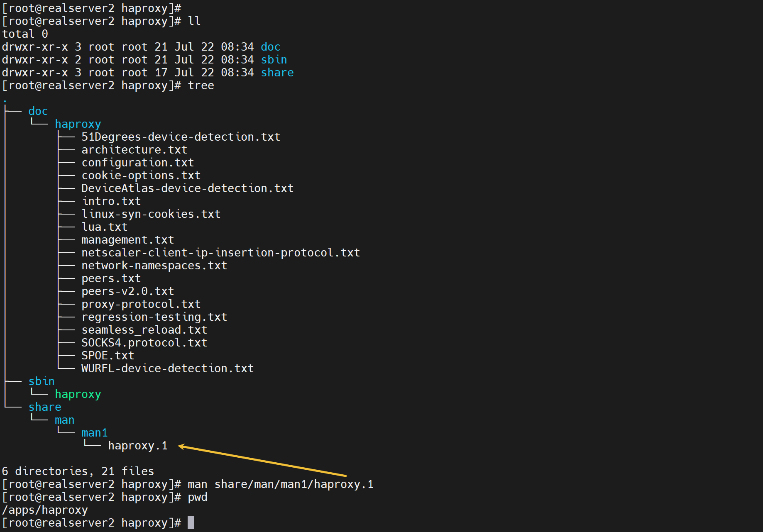Select the seamless_reload.txt entry
763x532 pixels.
(x=144, y=330)
